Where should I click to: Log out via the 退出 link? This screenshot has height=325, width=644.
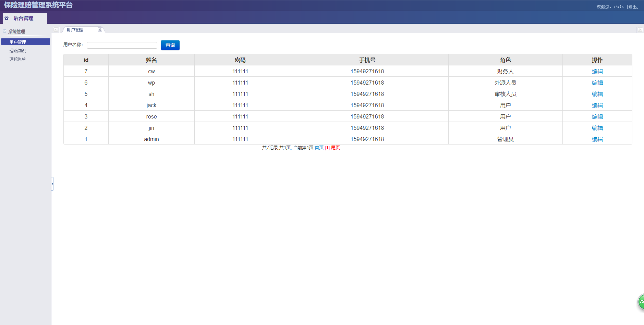(x=633, y=7)
